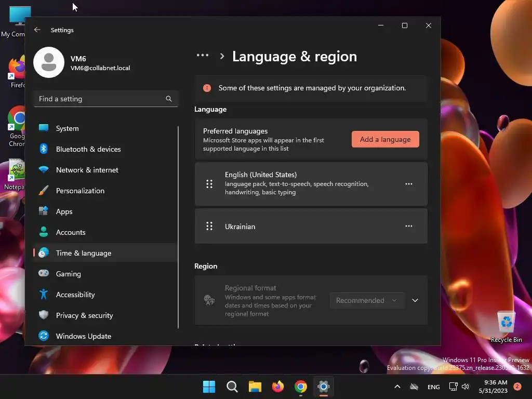
Task: Click the Privacy & security shield icon
Action: coord(44,315)
